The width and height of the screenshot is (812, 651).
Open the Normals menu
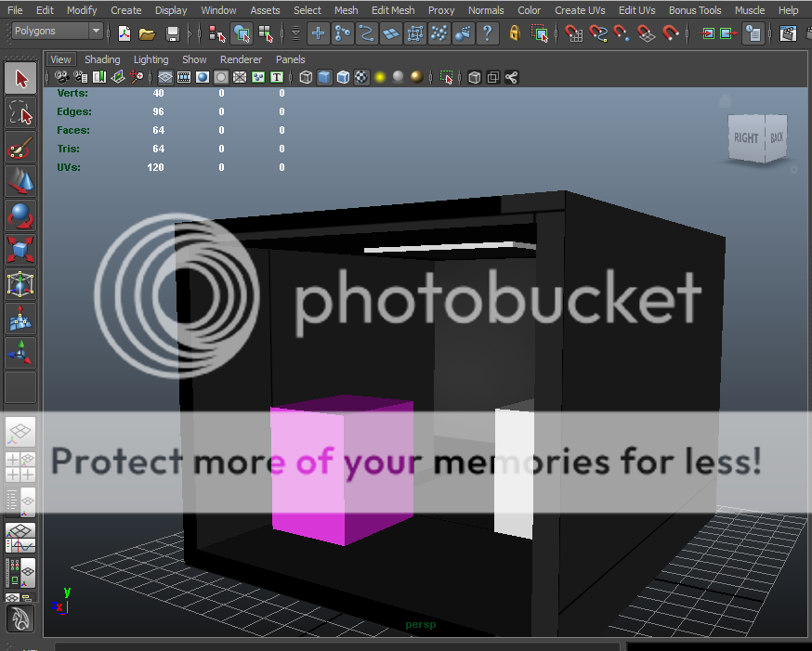pyautogui.click(x=486, y=10)
